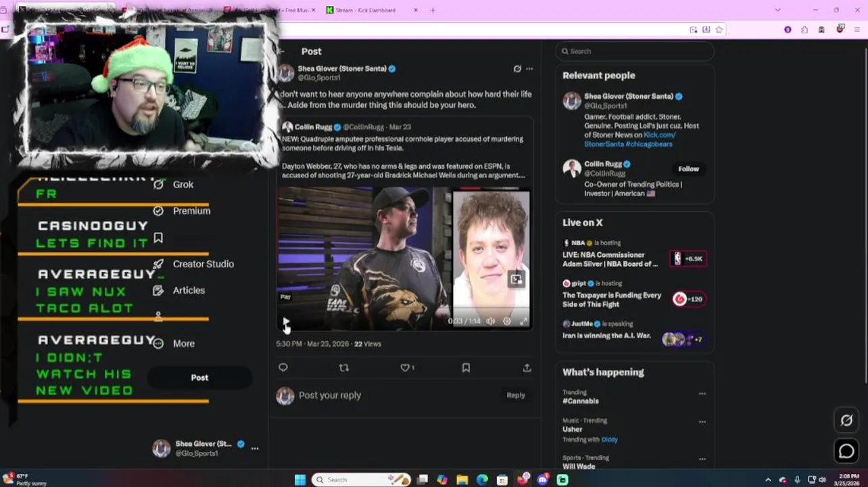Open Iran is winning the A.I. War
Screen dimensions: 868x487
[x=606, y=335]
